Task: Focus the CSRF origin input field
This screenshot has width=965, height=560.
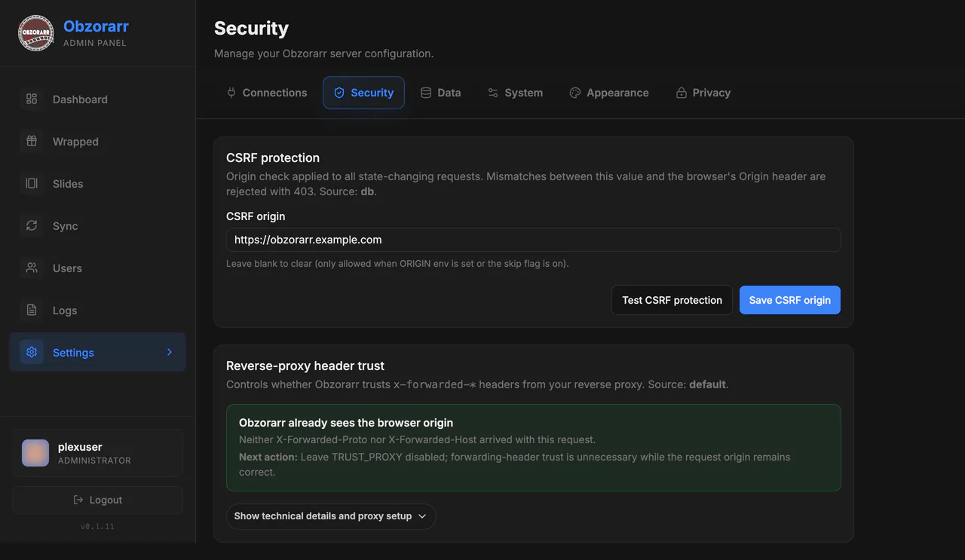Action: 534,240
